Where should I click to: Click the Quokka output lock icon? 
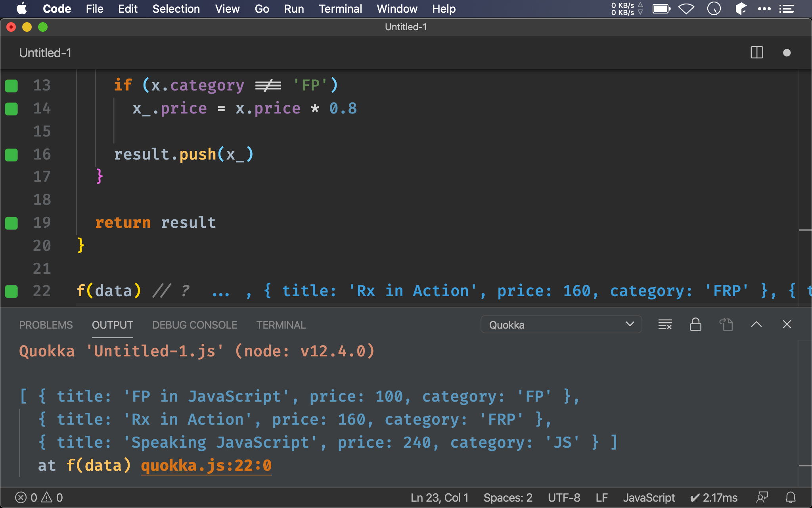pos(695,325)
